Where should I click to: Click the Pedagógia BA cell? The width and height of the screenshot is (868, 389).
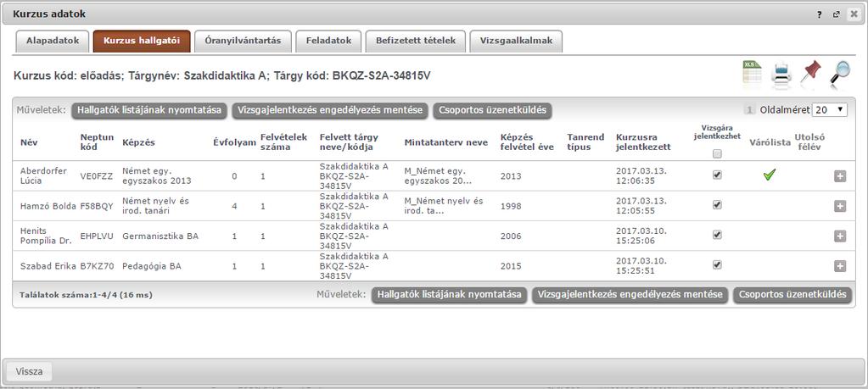(152, 266)
